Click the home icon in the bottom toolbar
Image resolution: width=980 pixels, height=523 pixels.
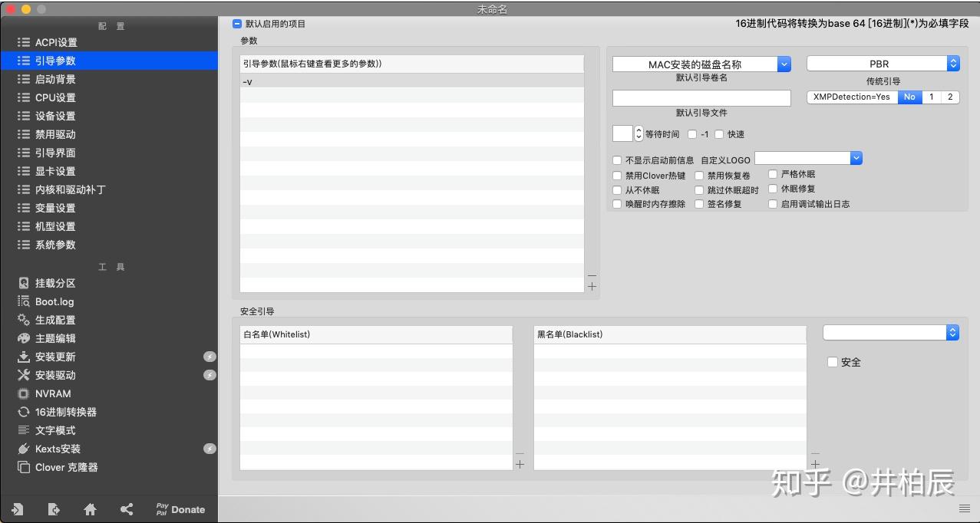pos(90,508)
